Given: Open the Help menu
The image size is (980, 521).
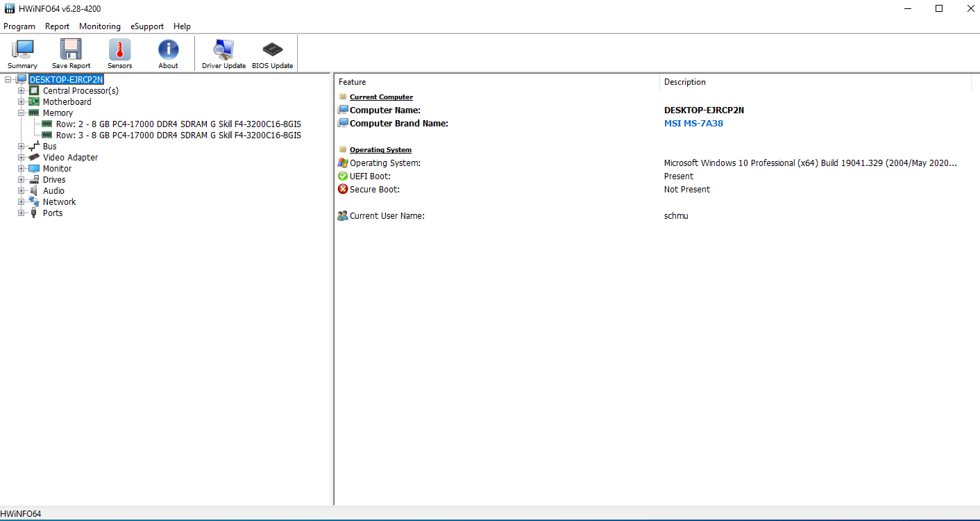Looking at the screenshot, I should click(x=183, y=26).
